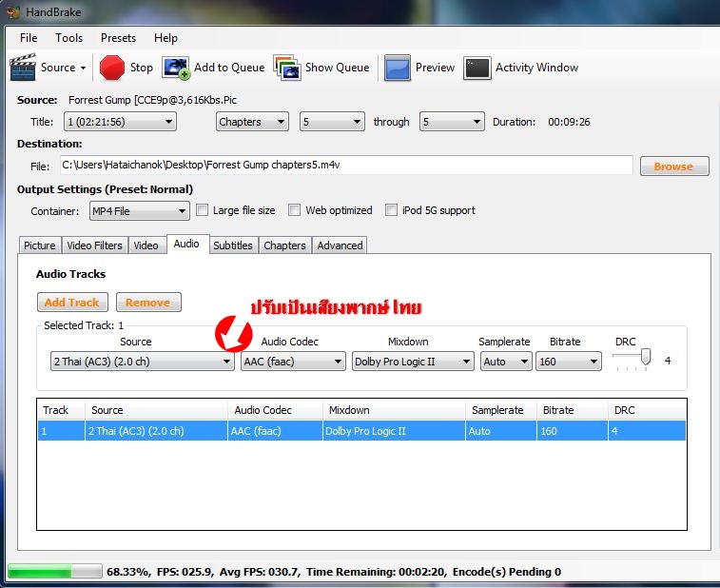Screen dimensions: 720x588
Task: Open audio Source dropdown showing 2 Thai
Action: coord(143,362)
